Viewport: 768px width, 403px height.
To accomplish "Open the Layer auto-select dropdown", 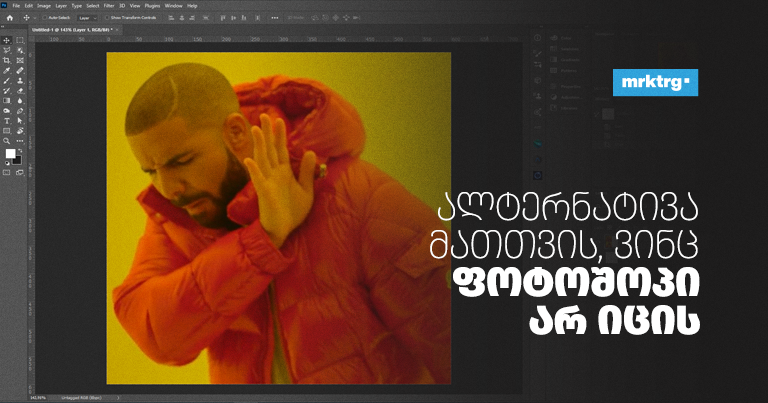I will 88,18.
